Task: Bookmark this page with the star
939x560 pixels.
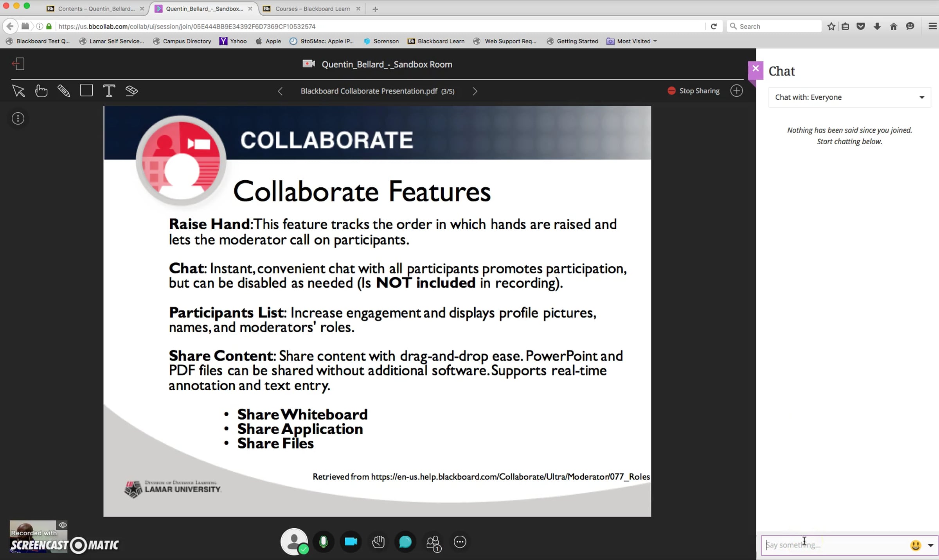Action: 831,26
